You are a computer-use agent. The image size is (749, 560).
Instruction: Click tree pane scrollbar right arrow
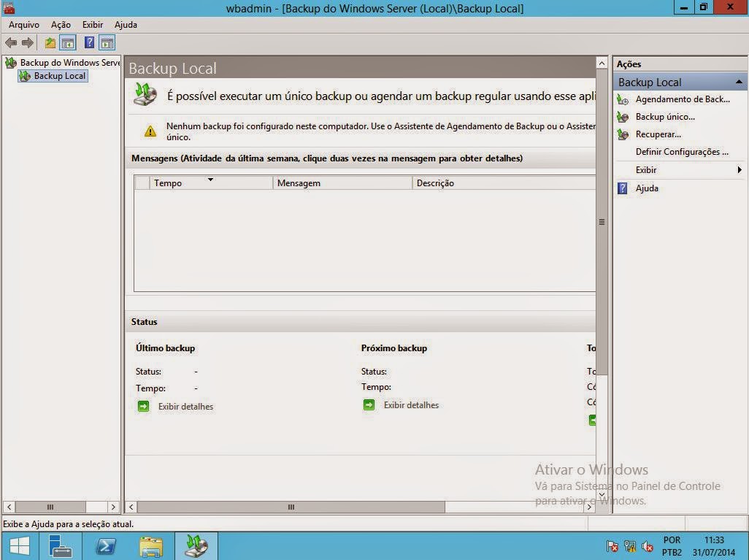coord(113,507)
